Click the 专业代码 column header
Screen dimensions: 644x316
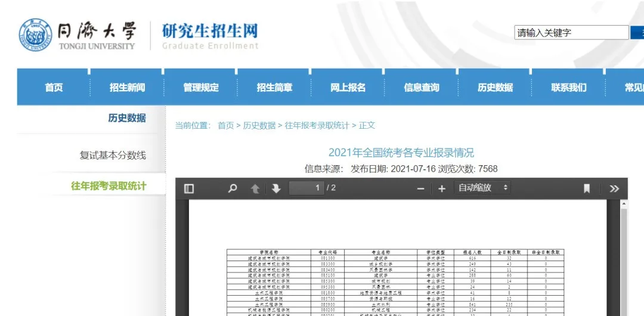click(327, 252)
